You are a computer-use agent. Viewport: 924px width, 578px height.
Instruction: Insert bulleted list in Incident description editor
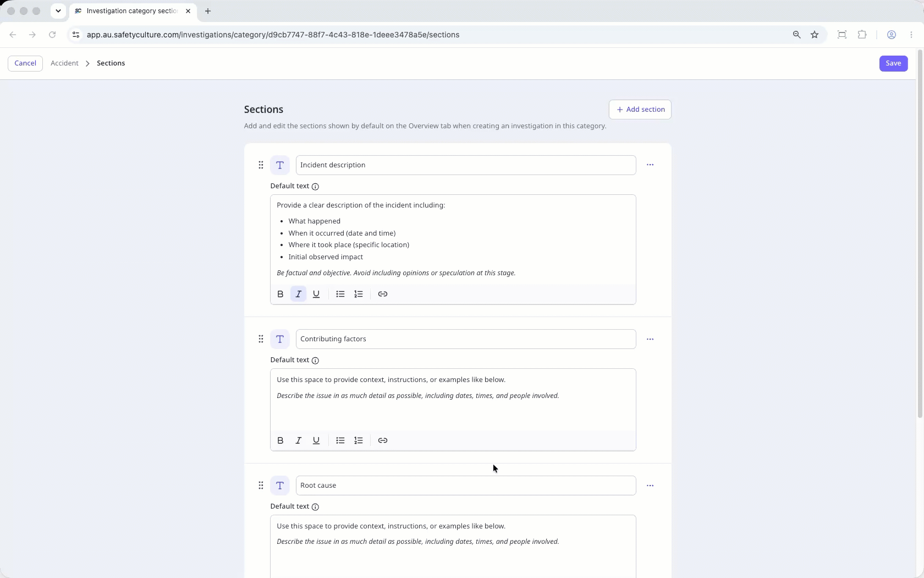coord(340,294)
